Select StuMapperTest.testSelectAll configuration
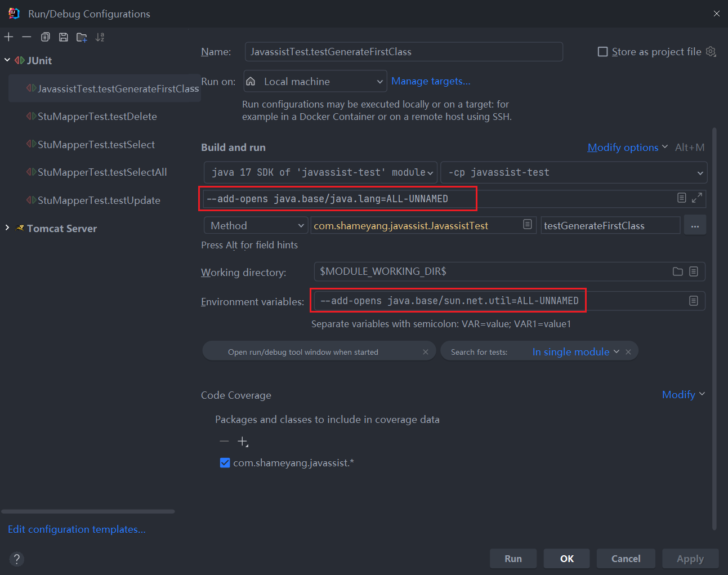The image size is (728, 575). click(x=102, y=172)
